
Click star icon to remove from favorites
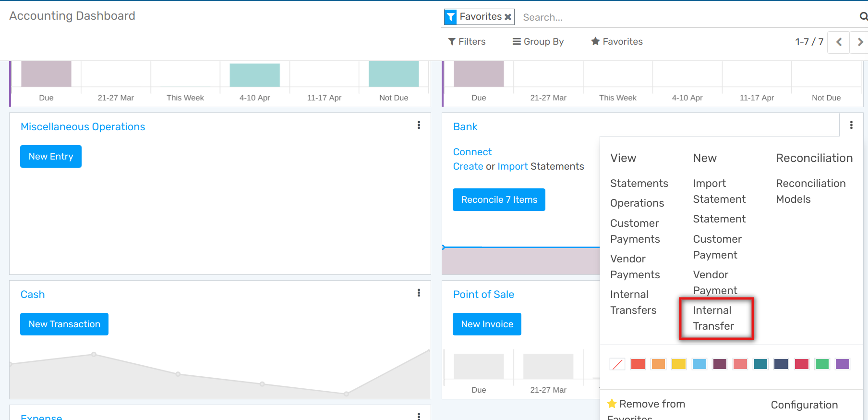pos(612,404)
